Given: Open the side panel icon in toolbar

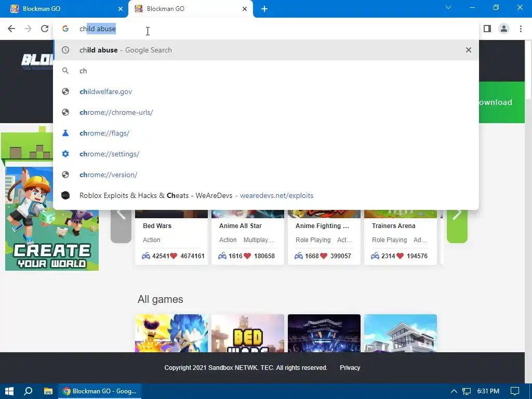Looking at the screenshot, I should coord(487,29).
